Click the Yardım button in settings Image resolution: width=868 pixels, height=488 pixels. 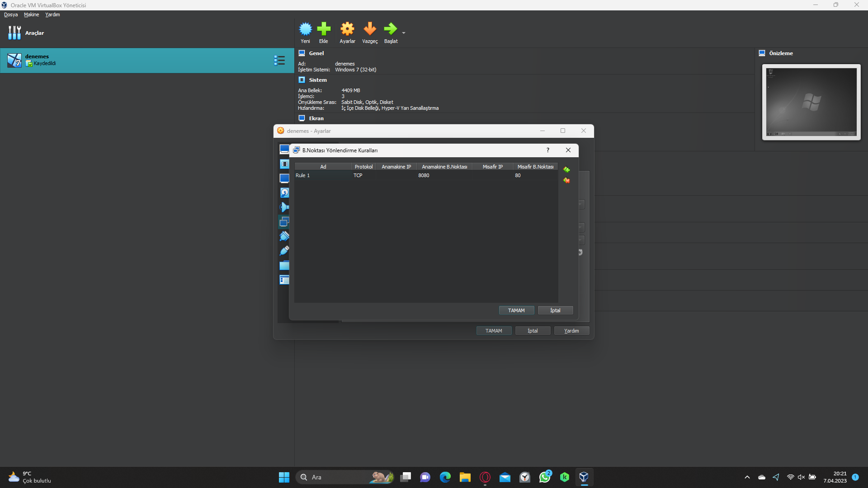[x=571, y=331]
